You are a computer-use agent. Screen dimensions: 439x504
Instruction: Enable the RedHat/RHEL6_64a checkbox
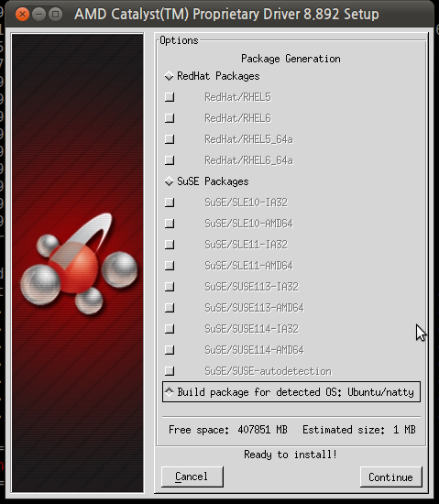(x=170, y=160)
